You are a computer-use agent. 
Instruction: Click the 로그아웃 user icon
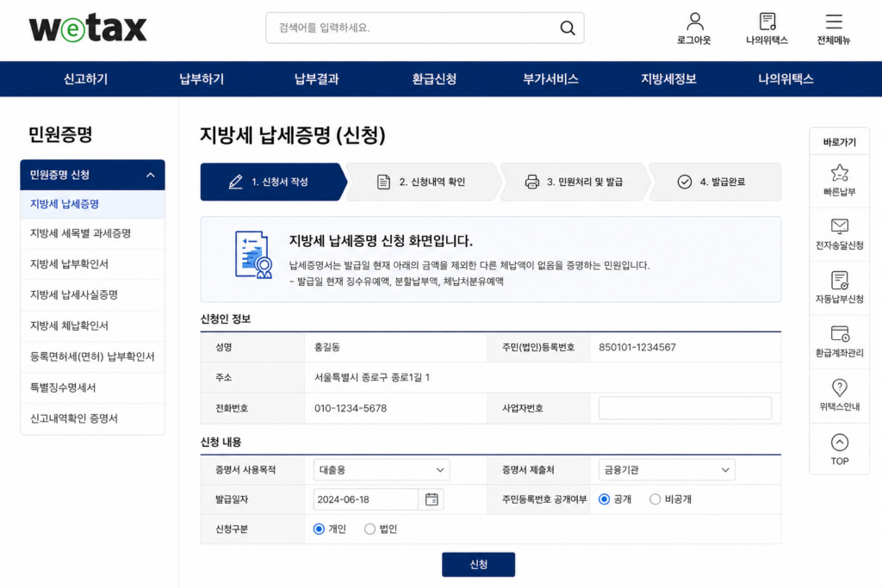point(695,22)
